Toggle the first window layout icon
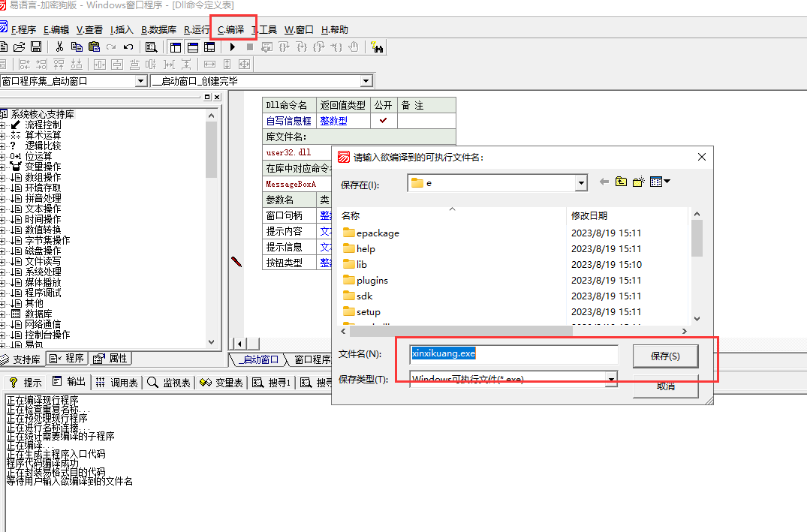This screenshot has height=532, width=807. tap(176, 47)
